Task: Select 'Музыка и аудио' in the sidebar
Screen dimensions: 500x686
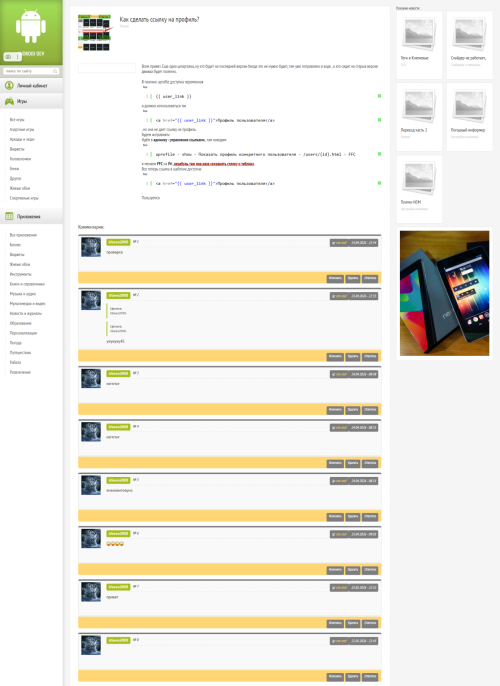Action: coord(23,294)
